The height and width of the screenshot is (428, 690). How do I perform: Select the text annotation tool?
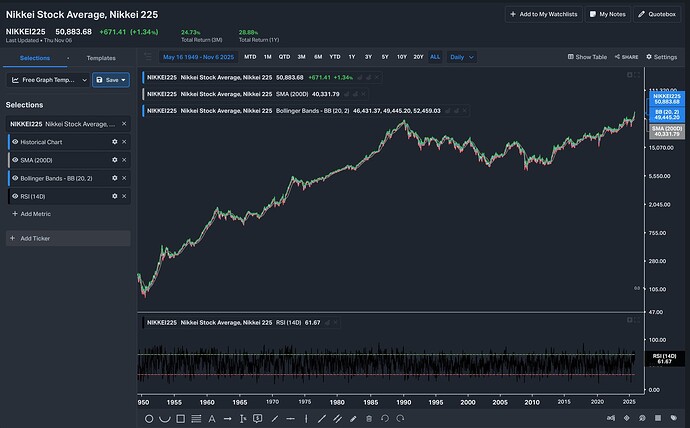pos(212,419)
